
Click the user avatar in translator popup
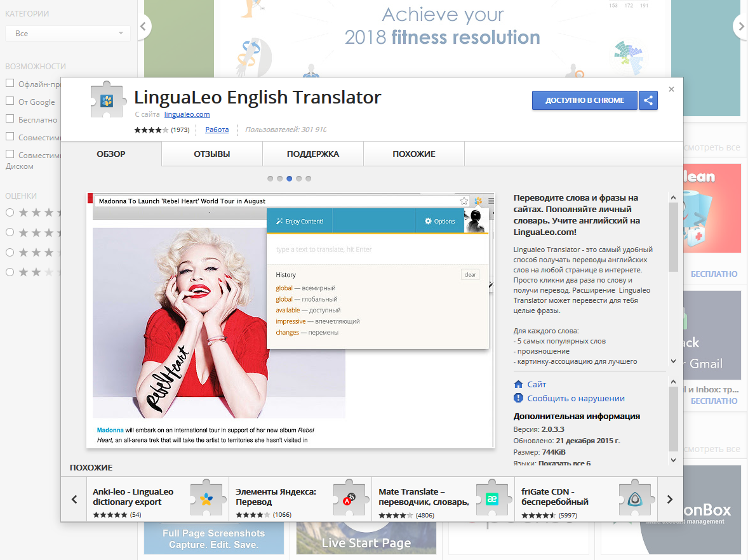click(x=475, y=221)
